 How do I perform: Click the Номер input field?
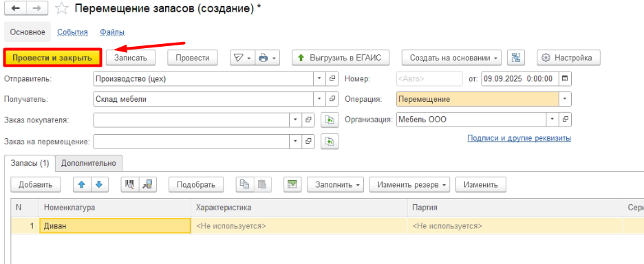[x=429, y=79]
